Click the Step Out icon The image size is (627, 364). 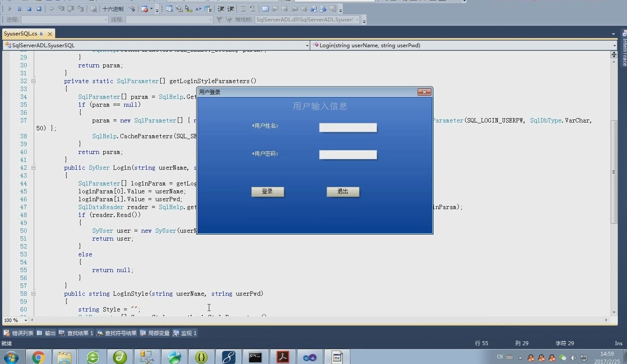[81, 9]
